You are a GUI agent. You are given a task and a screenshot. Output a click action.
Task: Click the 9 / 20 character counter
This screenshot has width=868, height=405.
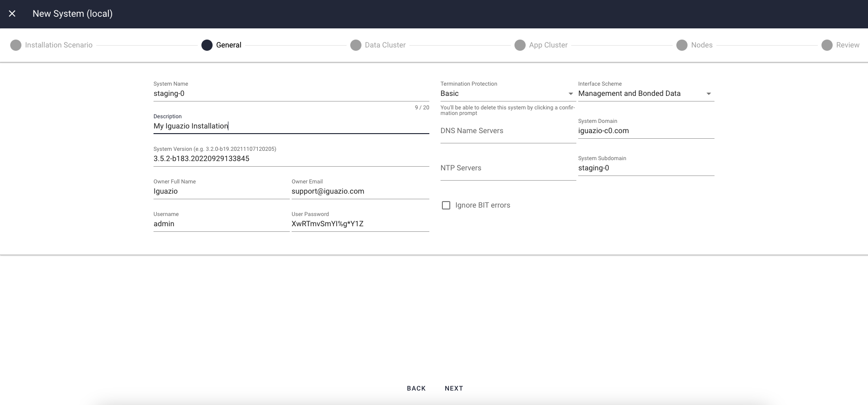422,108
